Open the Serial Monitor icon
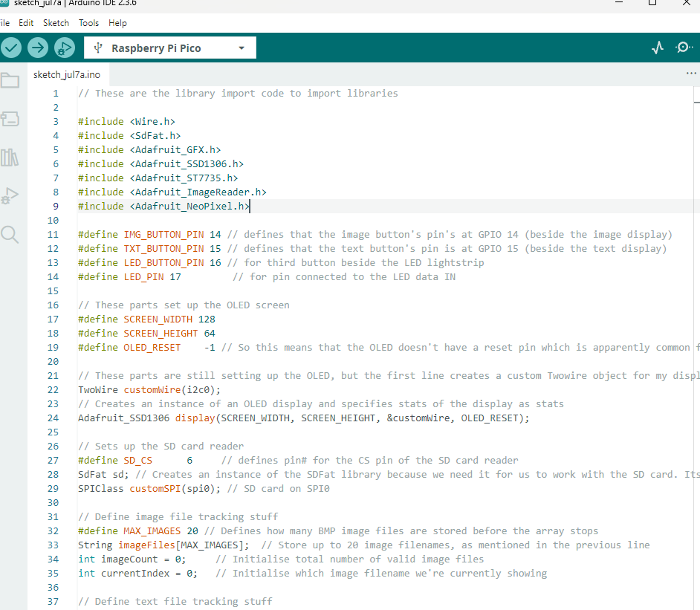700x610 pixels. (x=684, y=48)
